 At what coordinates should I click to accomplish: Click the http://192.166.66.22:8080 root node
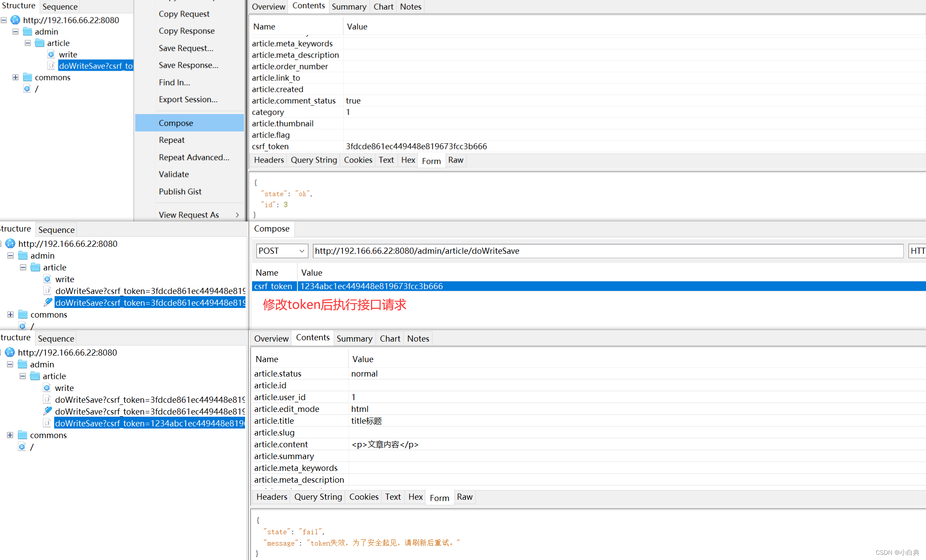(x=72, y=20)
